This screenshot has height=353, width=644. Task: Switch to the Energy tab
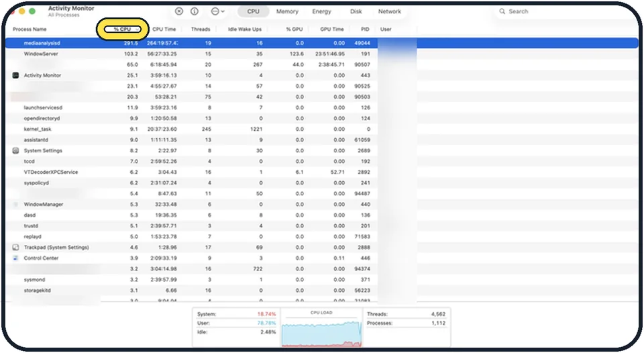(x=321, y=11)
